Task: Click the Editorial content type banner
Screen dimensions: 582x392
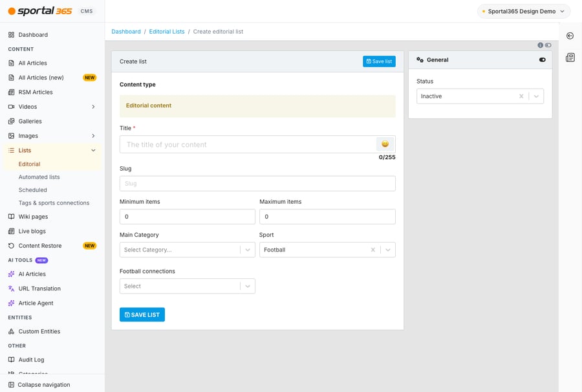Action: 257,106
